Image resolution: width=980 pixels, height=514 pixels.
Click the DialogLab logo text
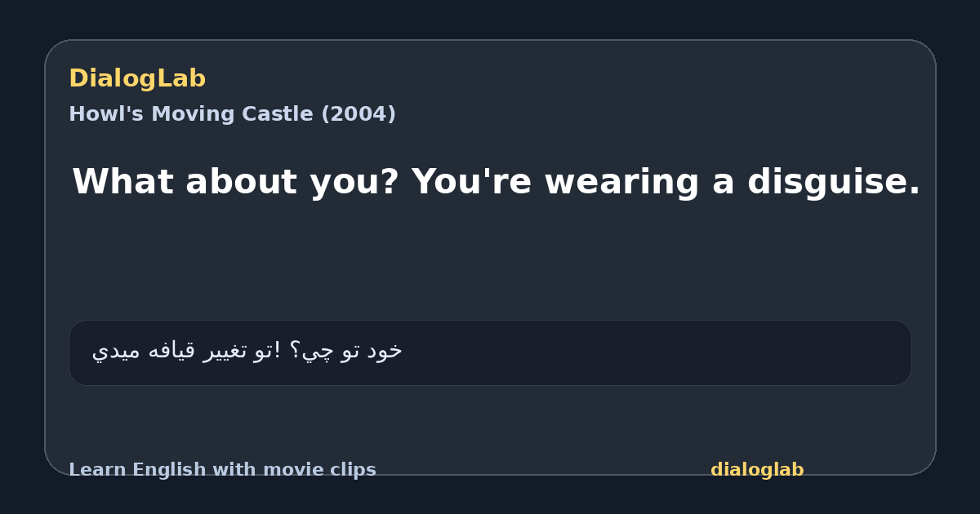coord(137,78)
